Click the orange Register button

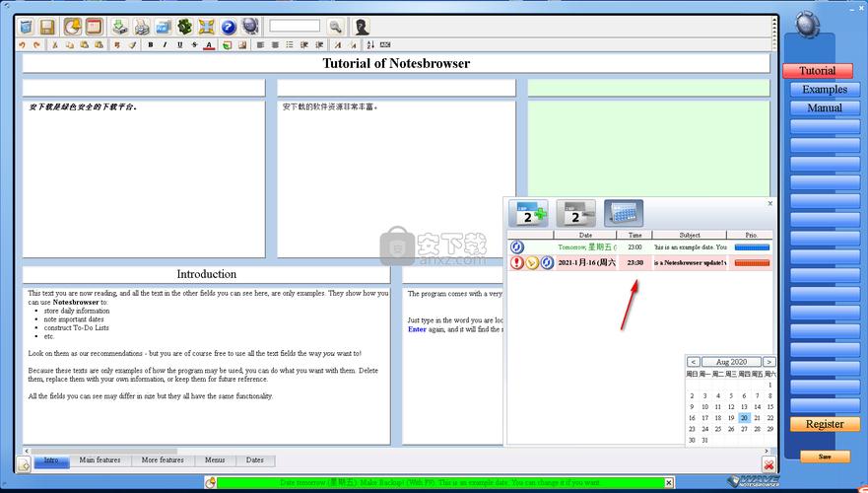(825, 424)
